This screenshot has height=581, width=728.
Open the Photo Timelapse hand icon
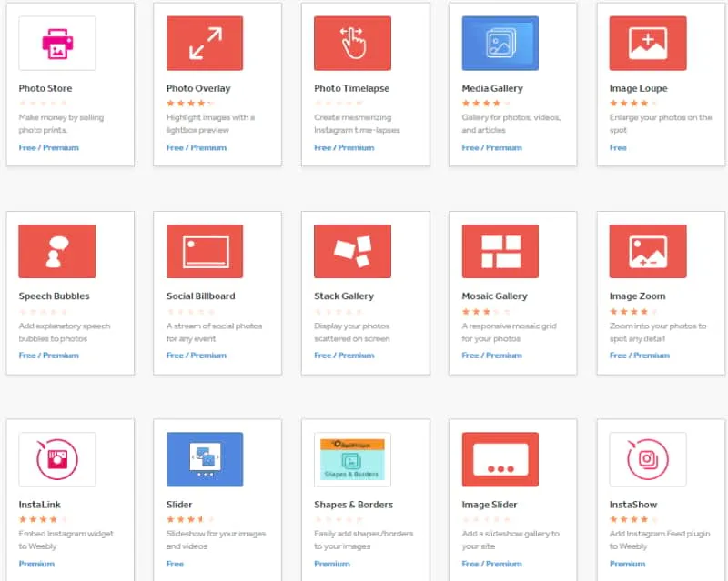pyautogui.click(x=352, y=43)
